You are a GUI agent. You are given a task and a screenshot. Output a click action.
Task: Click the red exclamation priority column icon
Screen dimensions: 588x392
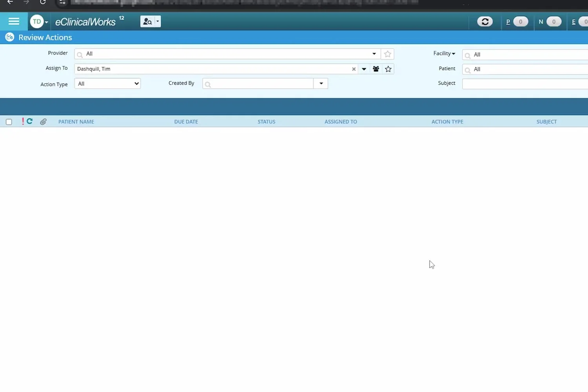tap(23, 122)
